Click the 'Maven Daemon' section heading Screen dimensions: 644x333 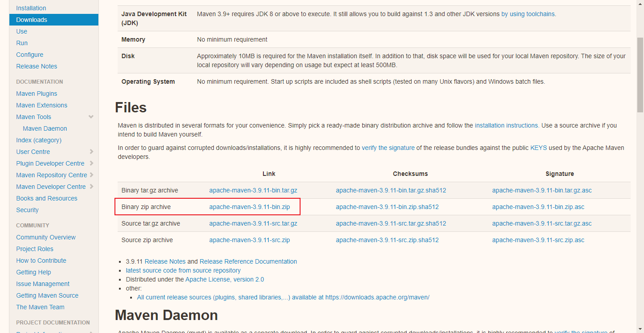pyautogui.click(x=166, y=315)
